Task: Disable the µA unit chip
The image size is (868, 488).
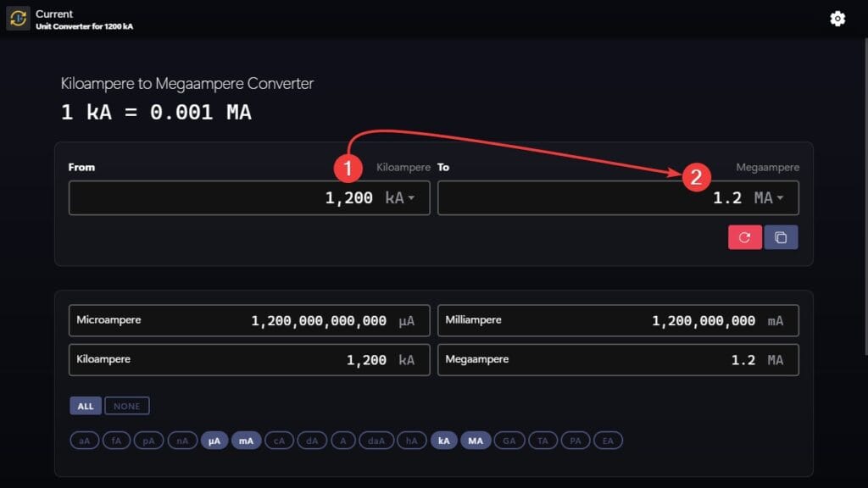Action: [214, 441]
